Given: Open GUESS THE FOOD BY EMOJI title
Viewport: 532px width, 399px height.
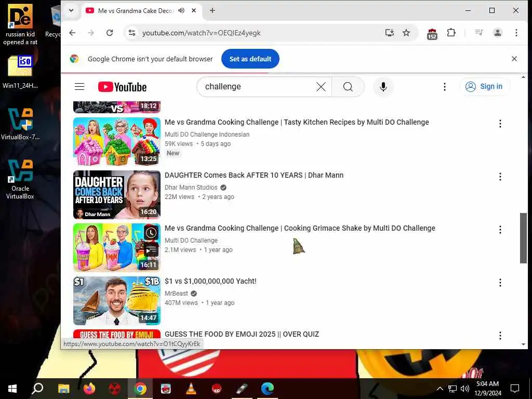Looking at the screenshot, I should (242, 334).
